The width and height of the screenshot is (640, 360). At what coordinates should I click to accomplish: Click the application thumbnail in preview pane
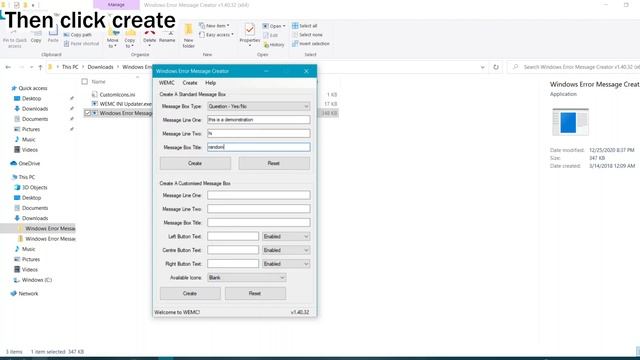pyautogui.click(x=570, y=122)
